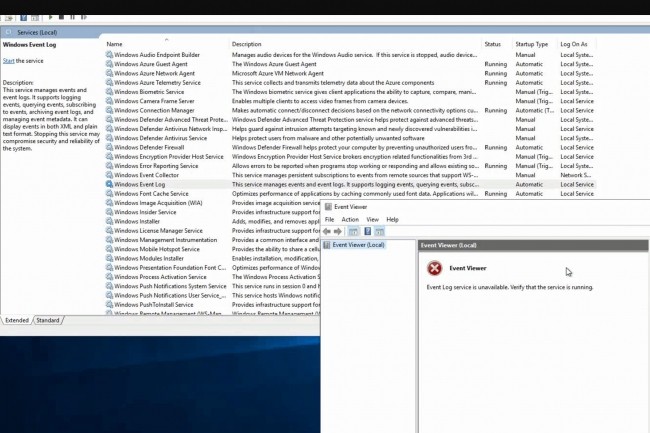Click the Forward arrow in Event Viewer toolbar
This screenshot has height=433, width=650.
pos(338,231)
